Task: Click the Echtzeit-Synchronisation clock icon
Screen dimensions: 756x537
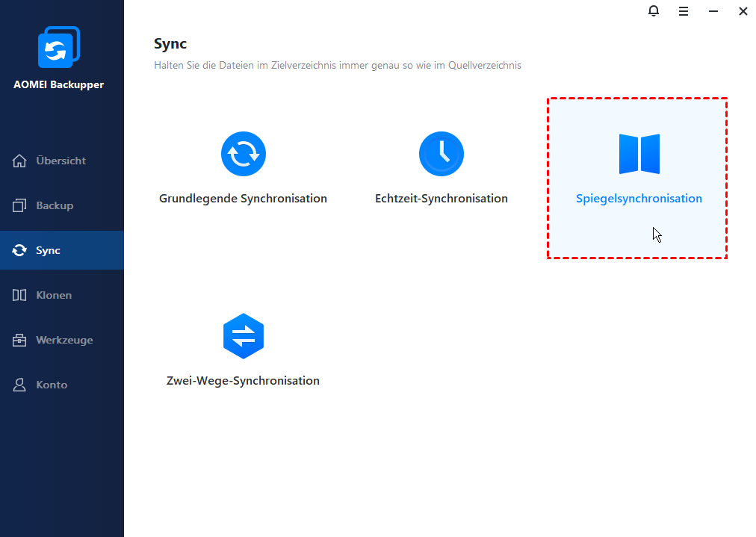Action: coord(441,154)
